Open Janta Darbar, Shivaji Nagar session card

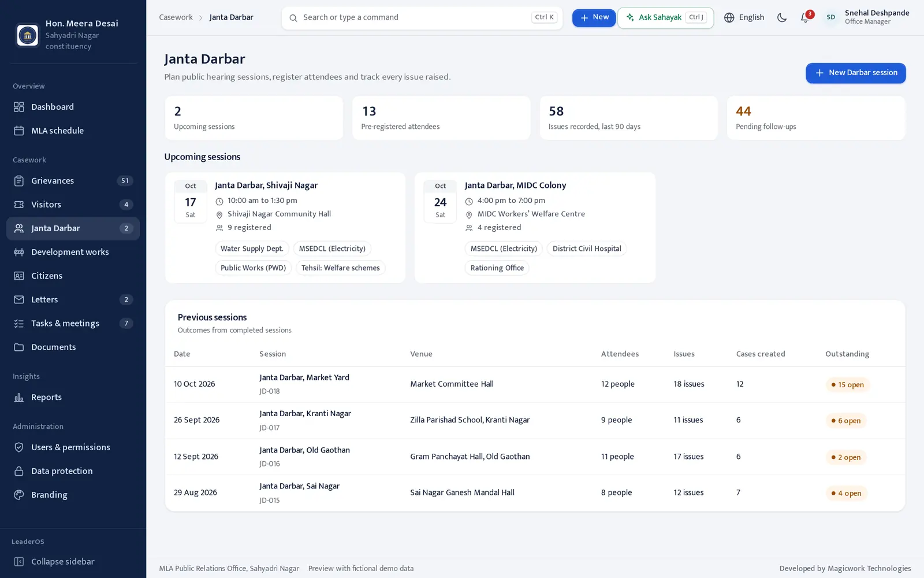click(285, 228)
